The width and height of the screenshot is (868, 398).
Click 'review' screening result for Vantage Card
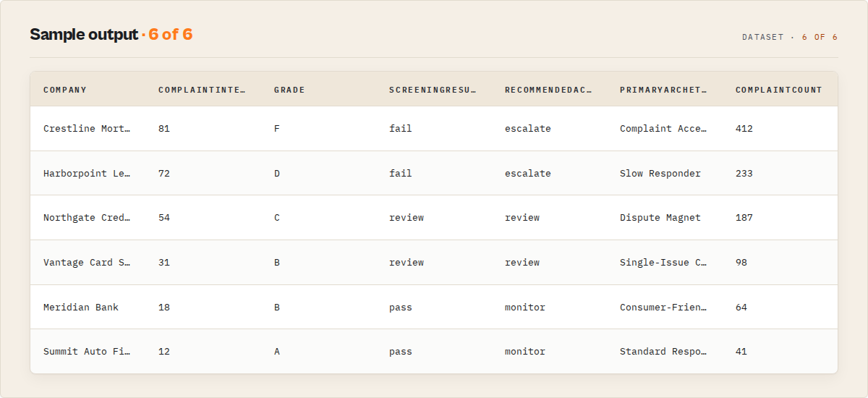pos(407,263)
